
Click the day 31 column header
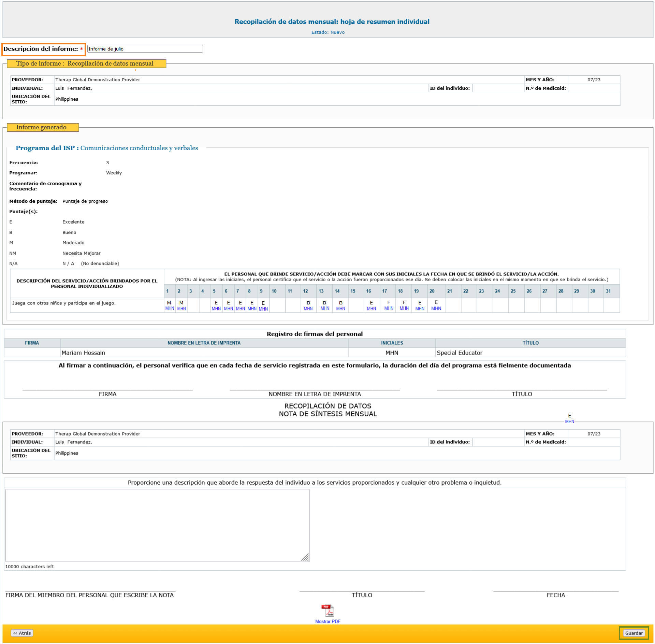[x=608, y=291]
